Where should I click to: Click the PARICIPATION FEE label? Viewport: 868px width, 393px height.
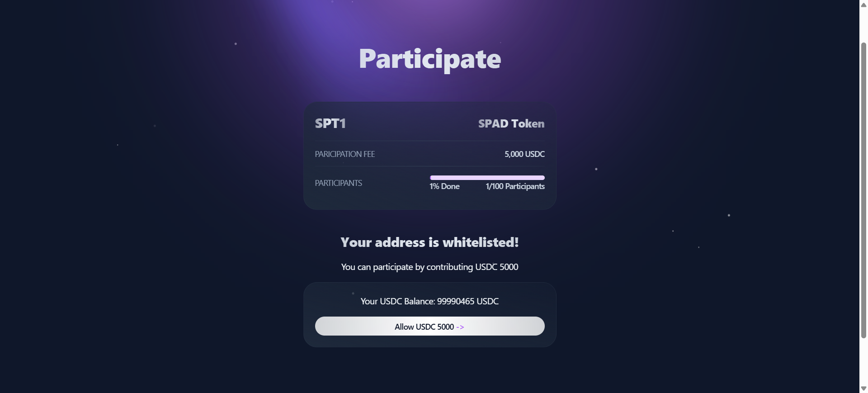344,154
